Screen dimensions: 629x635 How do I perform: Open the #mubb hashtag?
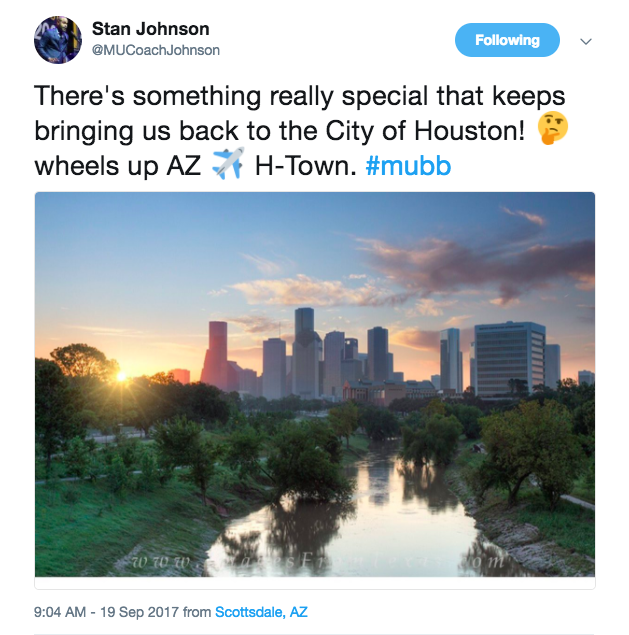(408, 166)
